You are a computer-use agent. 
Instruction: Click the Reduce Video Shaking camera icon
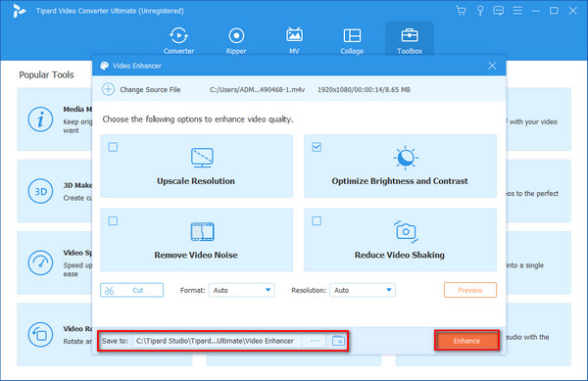(x=406, y=231)
